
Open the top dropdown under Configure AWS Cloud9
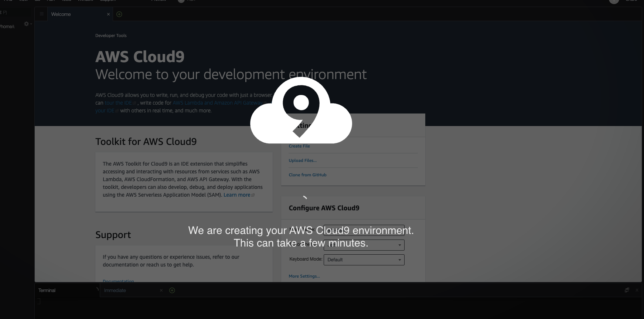pyautogui.click(x=364, y=230)
